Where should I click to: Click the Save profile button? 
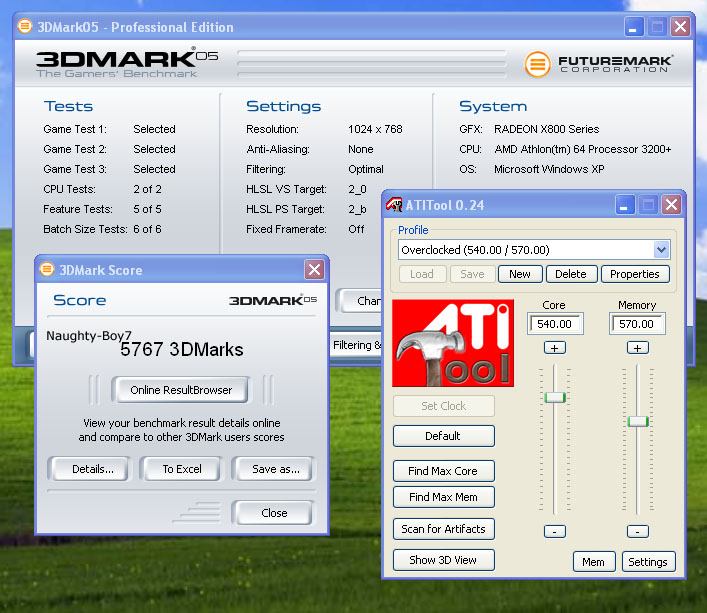tap(472, 274)
